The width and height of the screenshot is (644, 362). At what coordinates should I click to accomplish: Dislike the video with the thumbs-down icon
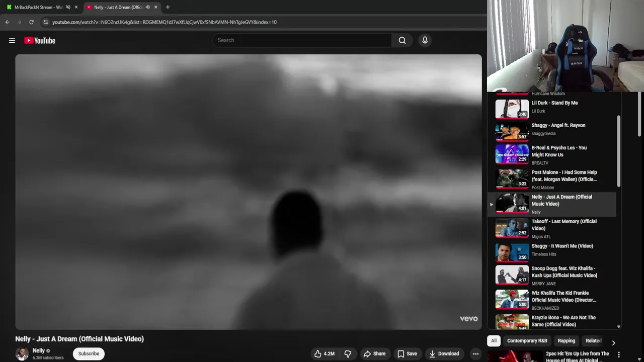click(x=348, y=354)
